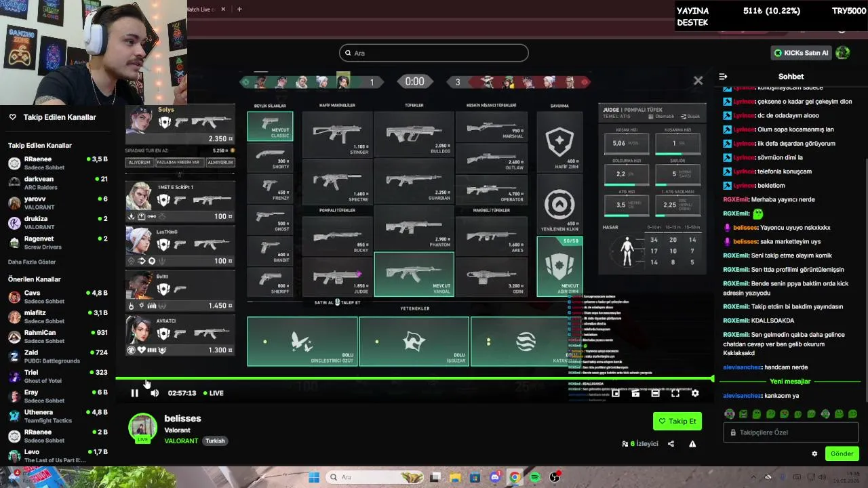Collapse the Sohbet chat panel
This screenshot has width=868, height=488.
coord(723,77)
